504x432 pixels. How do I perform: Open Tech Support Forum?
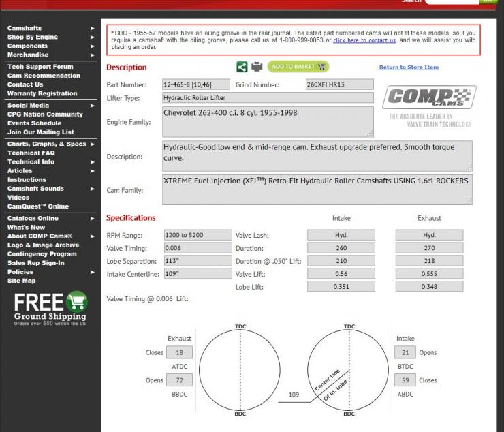(40, 67)
